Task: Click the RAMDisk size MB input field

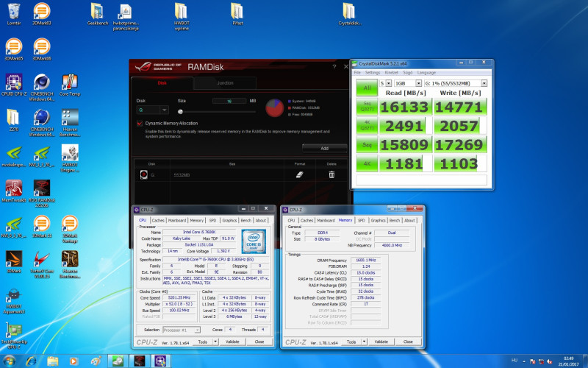Action: [x=229, y=101]
